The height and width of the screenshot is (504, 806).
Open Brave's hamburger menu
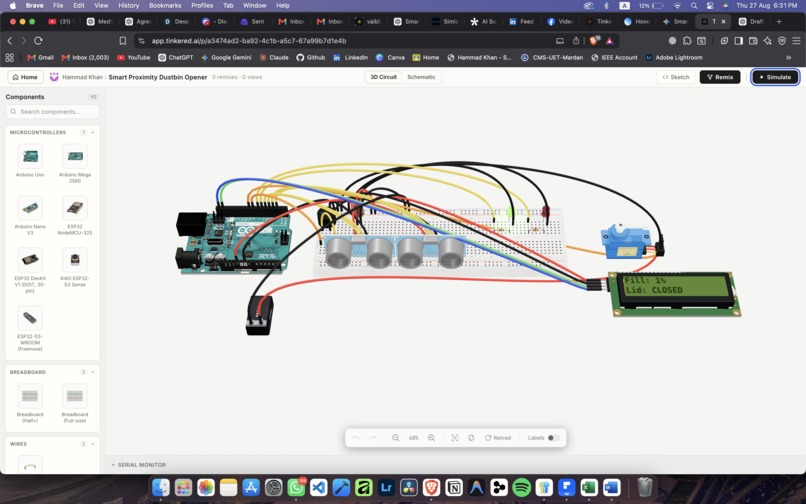point(796,41)
